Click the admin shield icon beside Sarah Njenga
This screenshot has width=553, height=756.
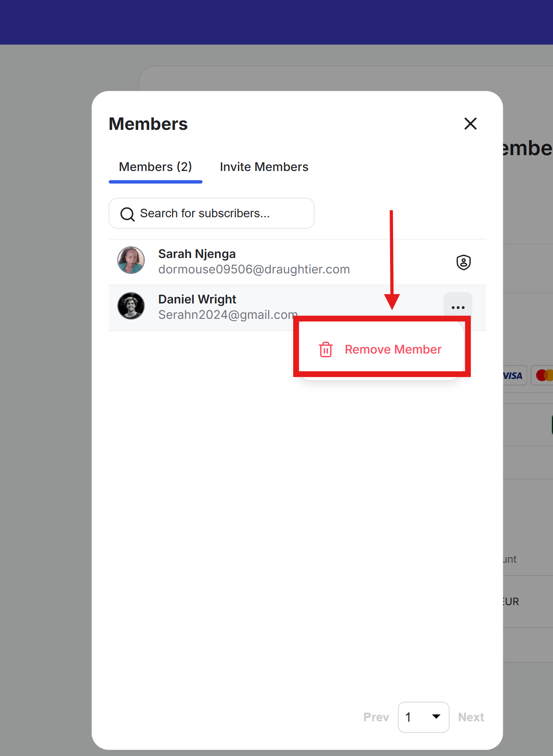coord(463,262)
